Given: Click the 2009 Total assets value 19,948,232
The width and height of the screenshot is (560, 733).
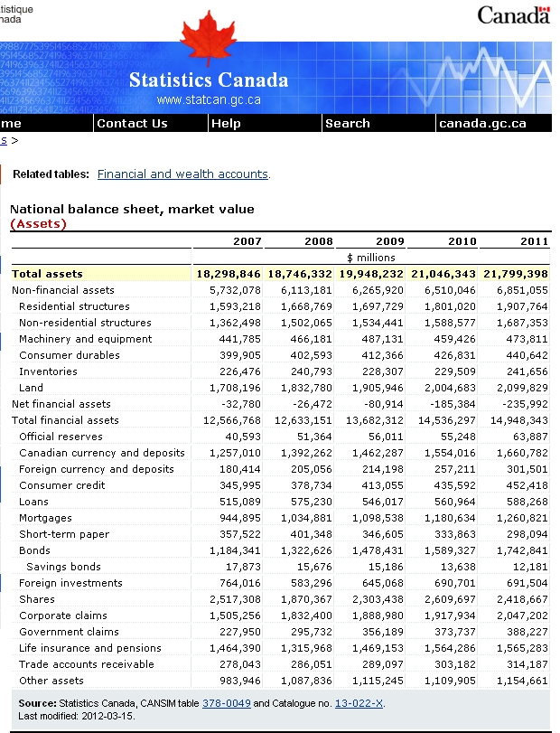Looking at the screenshot, I should click(x=371, y=274).
